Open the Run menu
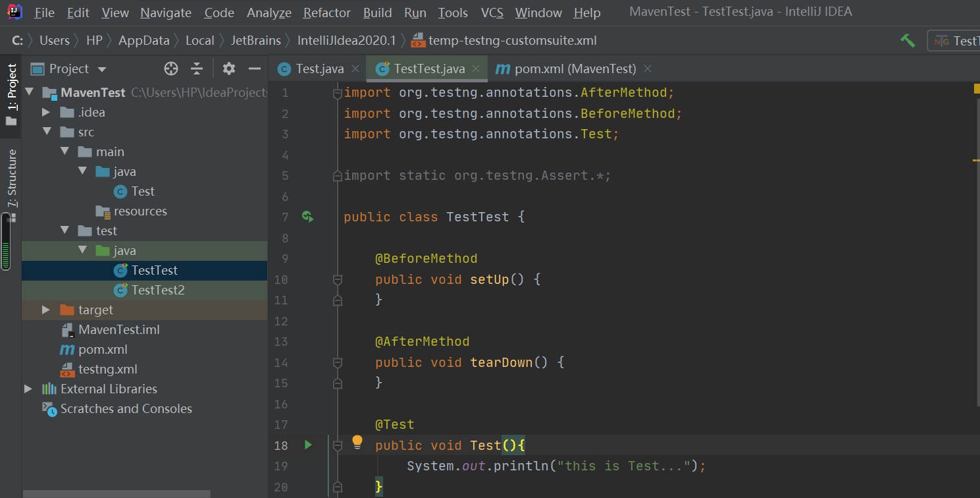 (415, 13)
